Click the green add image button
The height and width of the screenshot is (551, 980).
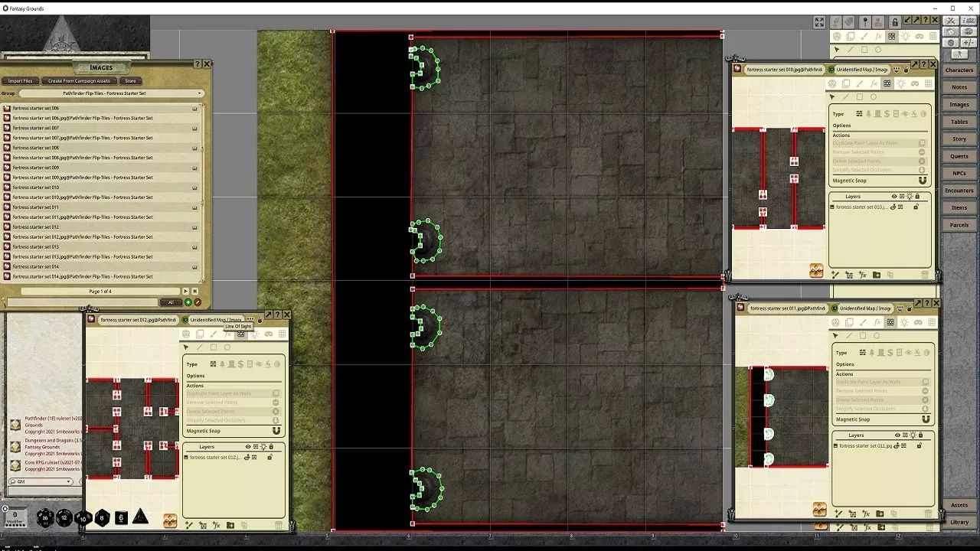[188, 302]
